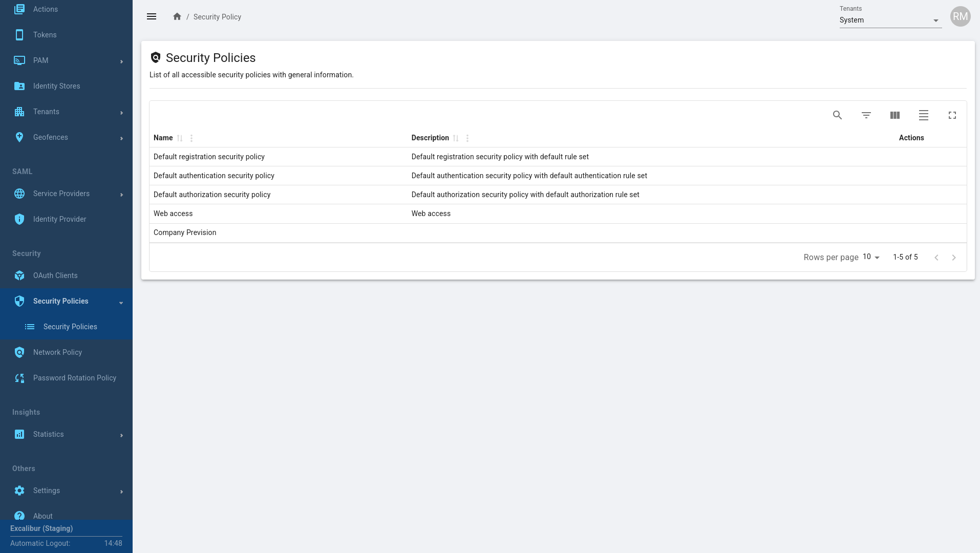Sort table by Description column
The image size is (980, 553).
click(456, 138)
